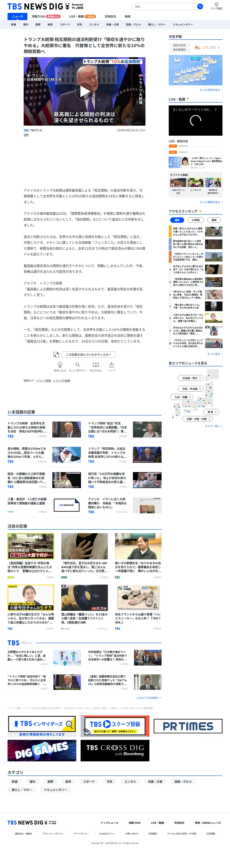Open 朝のニュース Japan News Digest Live schedule item
Viewport: 230px width, 868px height.
pos(195,162)
